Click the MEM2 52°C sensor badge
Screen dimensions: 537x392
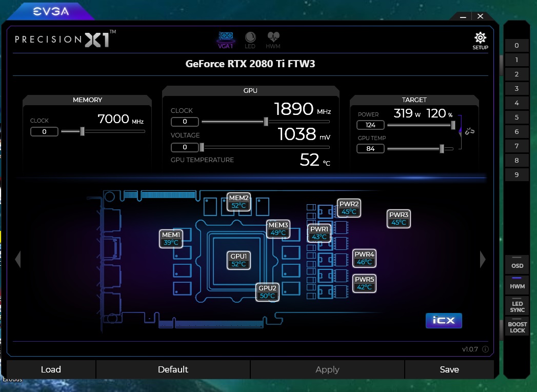click(238, 202)
